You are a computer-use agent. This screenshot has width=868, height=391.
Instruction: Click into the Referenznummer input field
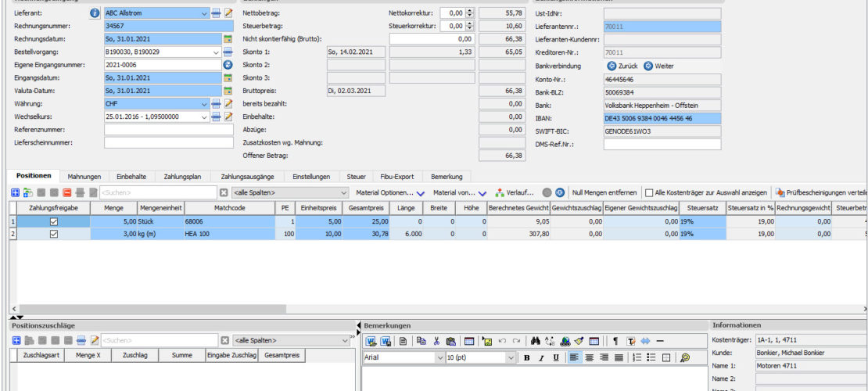pos(169,130)
